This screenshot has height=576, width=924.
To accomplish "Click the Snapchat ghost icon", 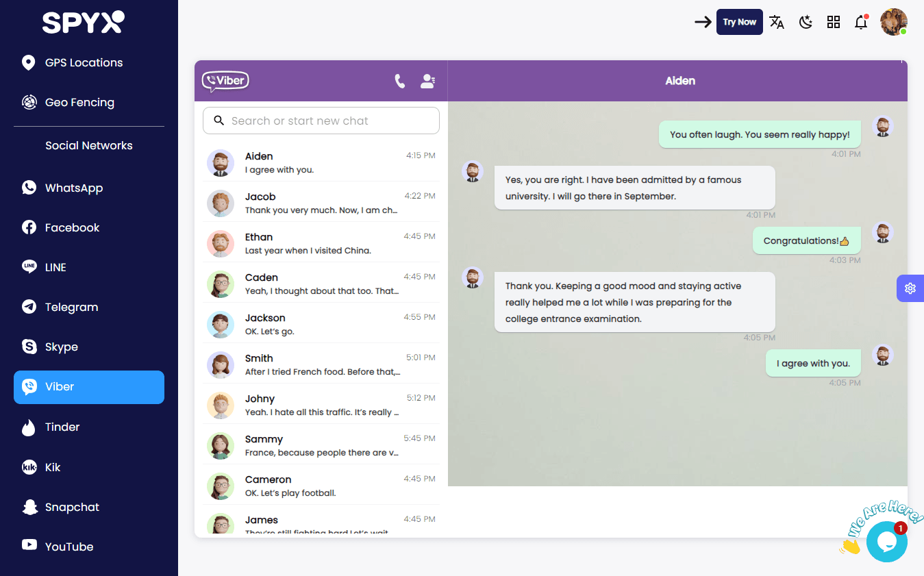I will click(x=29, y=507).
